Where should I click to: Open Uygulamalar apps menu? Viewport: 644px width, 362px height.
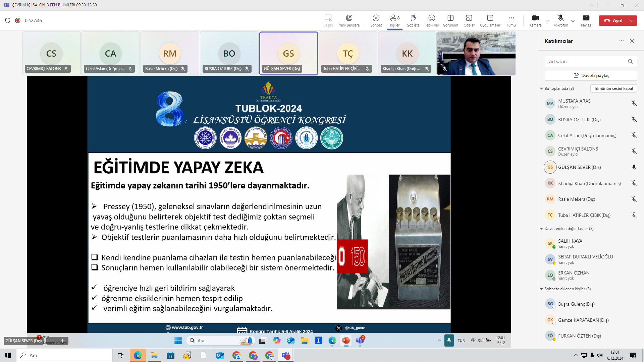pyautogui.click(x=490, y=20)
